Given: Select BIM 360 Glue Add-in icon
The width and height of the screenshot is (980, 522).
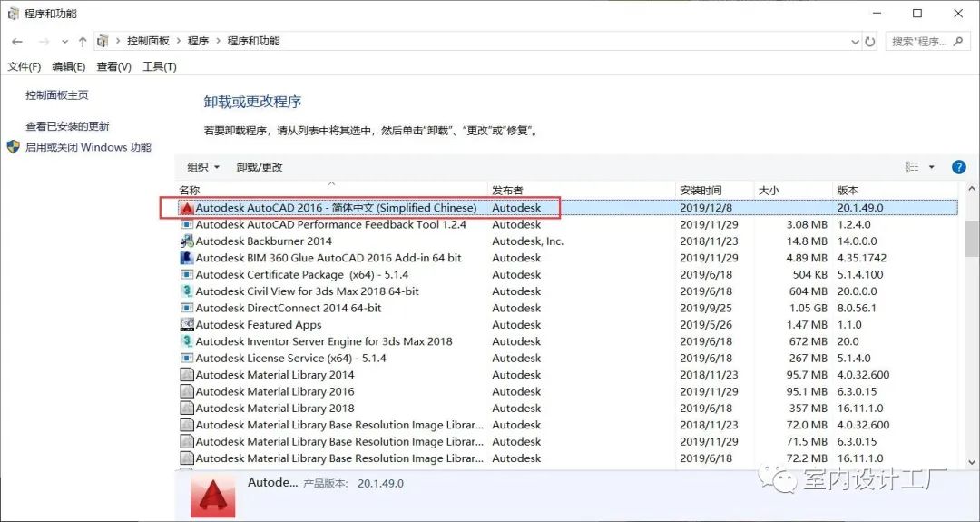Looking at the screenshot, I should pos(186,258).
